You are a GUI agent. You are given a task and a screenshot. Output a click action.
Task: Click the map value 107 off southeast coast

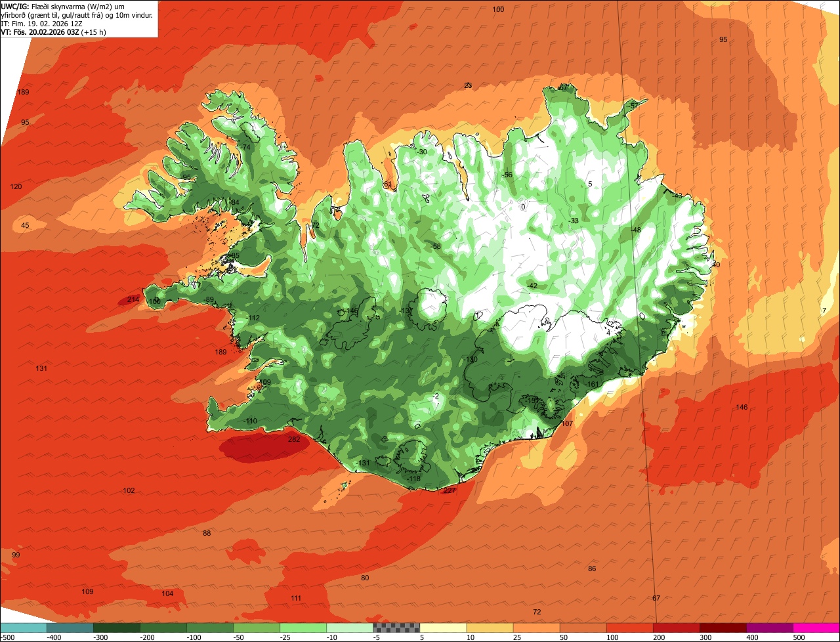point(567,423)
